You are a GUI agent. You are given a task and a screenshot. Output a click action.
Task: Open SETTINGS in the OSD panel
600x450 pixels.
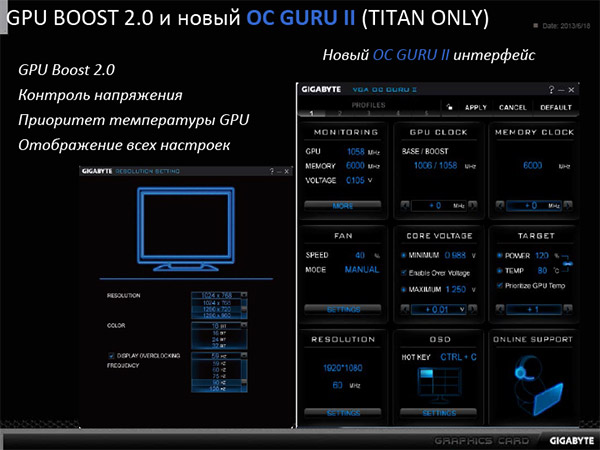439,413
